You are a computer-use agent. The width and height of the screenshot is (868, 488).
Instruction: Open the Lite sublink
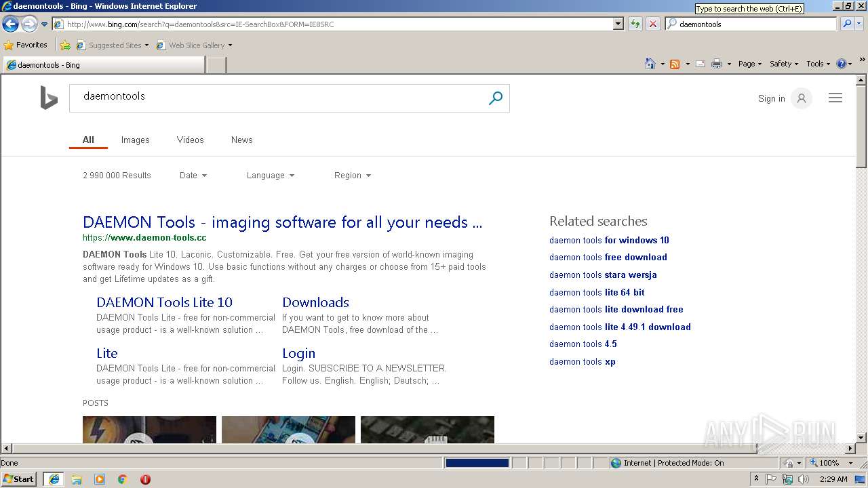coord(107,353)
